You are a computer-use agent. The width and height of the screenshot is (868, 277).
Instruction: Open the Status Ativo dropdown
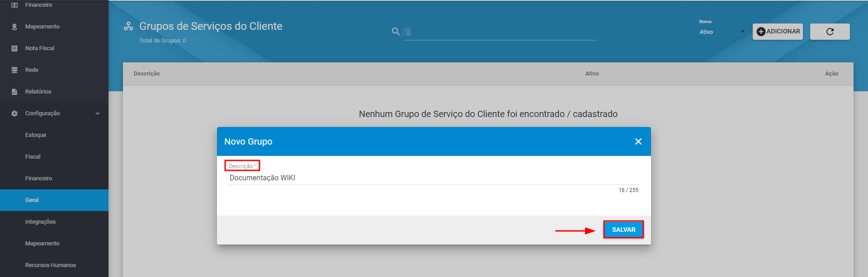(x=722, y=32)
